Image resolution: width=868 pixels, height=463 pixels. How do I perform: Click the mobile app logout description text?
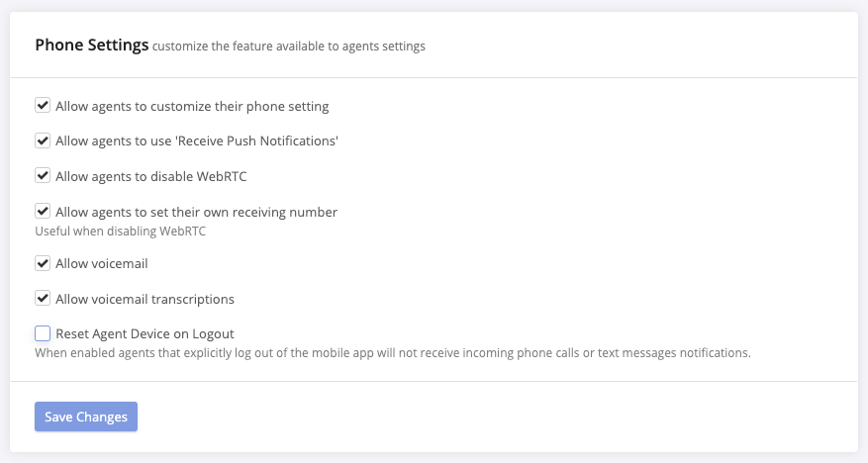pos(393,352)
